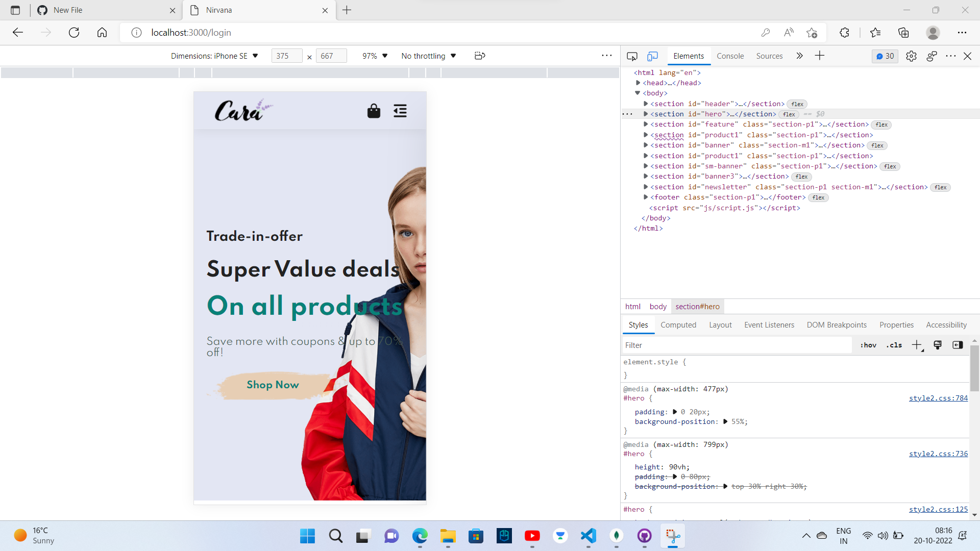Expand the section id feature node
Screen dimensions: 980x551
coord(646,124)
